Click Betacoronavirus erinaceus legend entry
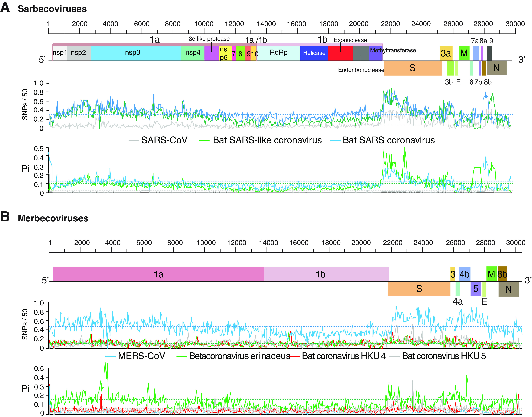Viewport: 532px width, 417px height. tap(233, 356)
